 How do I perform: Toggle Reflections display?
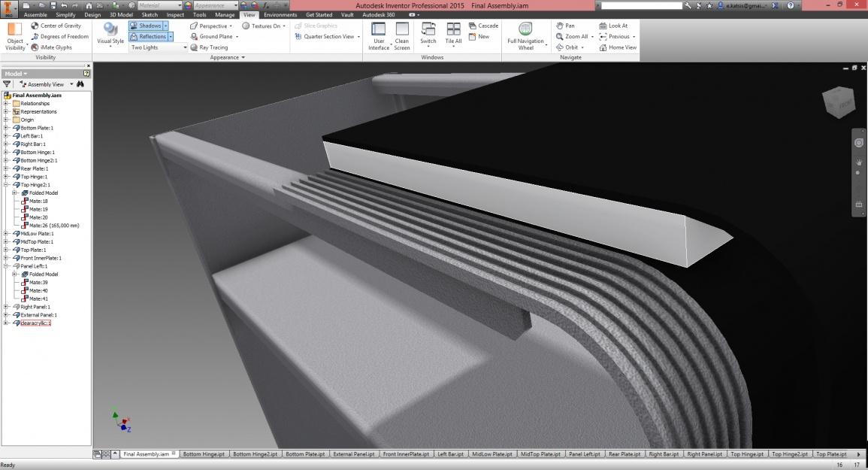click(147, 36)
